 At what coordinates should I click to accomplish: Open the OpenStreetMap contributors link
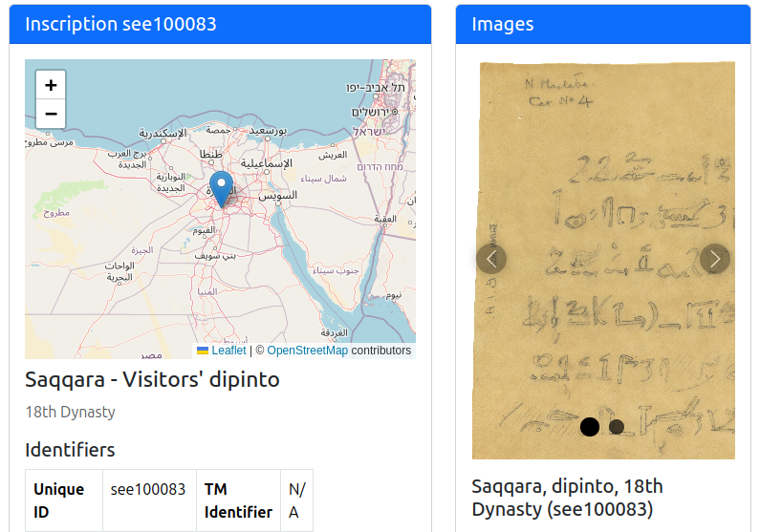[x=307, y=351]
